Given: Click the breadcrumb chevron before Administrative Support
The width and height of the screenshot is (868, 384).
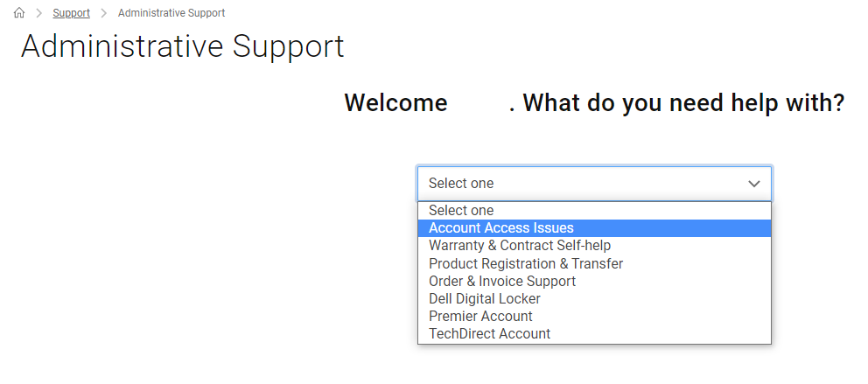Looking at the screenshot, I should (x=104, y=13).
